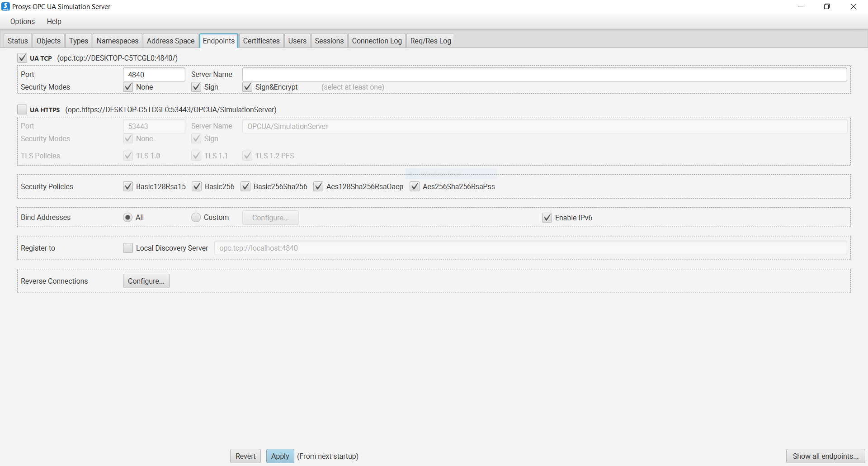
Task: Enable the UA HTTPS endpoint checkbox
Action: coord(22,109)
